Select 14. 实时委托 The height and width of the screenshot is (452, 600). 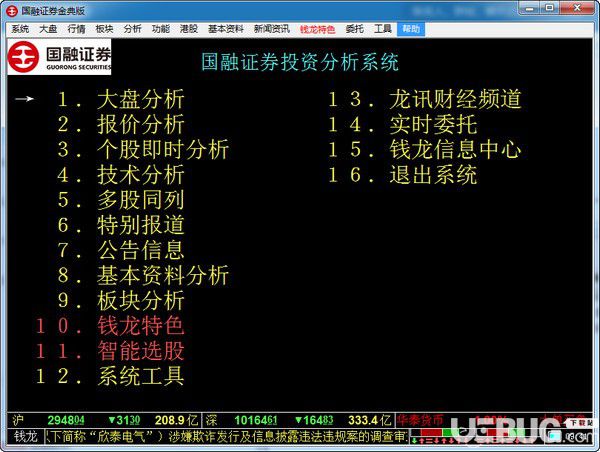403,124
